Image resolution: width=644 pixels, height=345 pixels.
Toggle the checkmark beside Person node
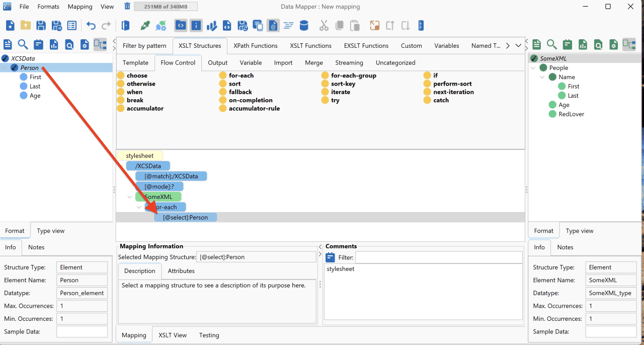pyautogui.click(x=15, y=67)
